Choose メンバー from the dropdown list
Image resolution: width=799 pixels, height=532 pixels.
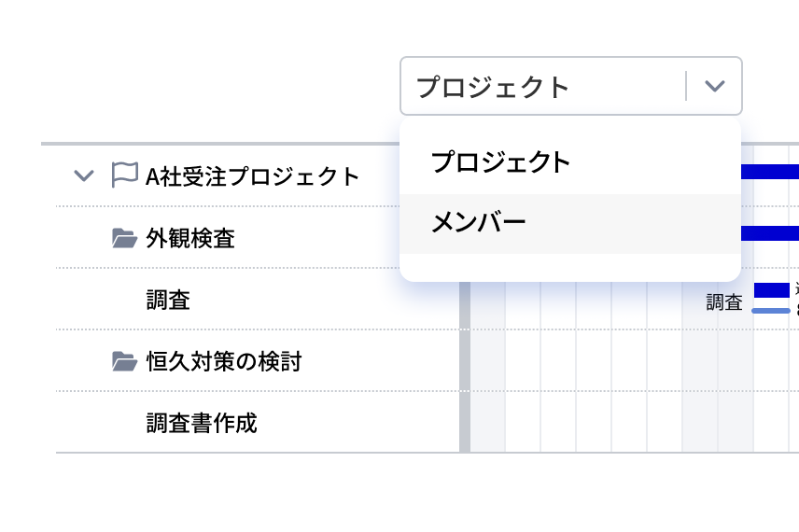(478, 223)
